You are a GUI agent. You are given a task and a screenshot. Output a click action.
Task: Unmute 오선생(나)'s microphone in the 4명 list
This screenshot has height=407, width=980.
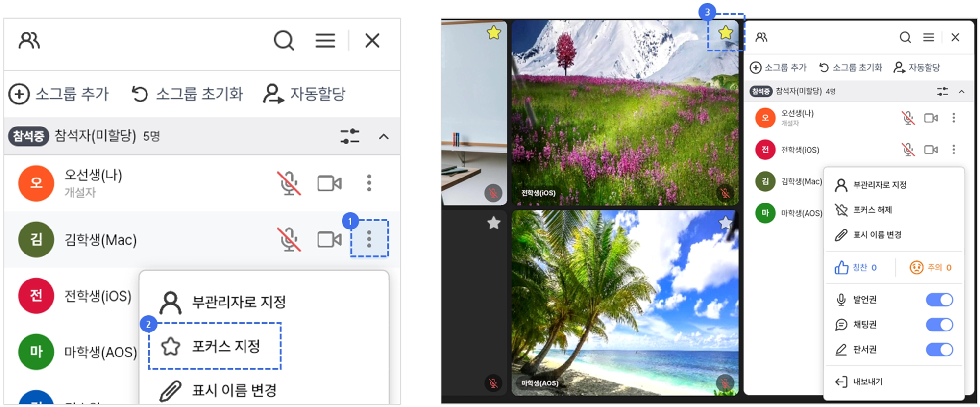(908, 118)
